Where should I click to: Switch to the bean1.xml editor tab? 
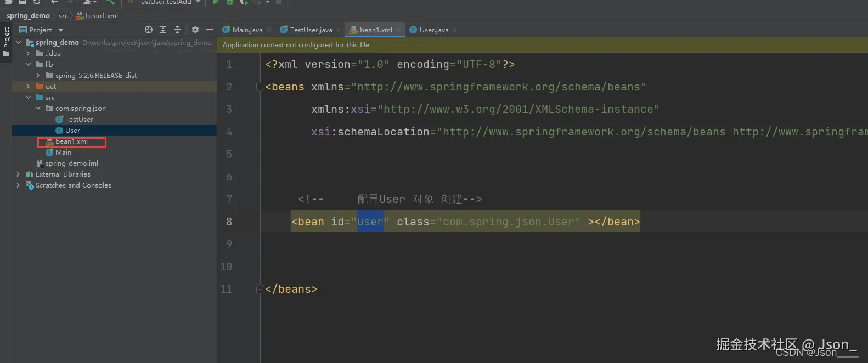pos(376,30)
